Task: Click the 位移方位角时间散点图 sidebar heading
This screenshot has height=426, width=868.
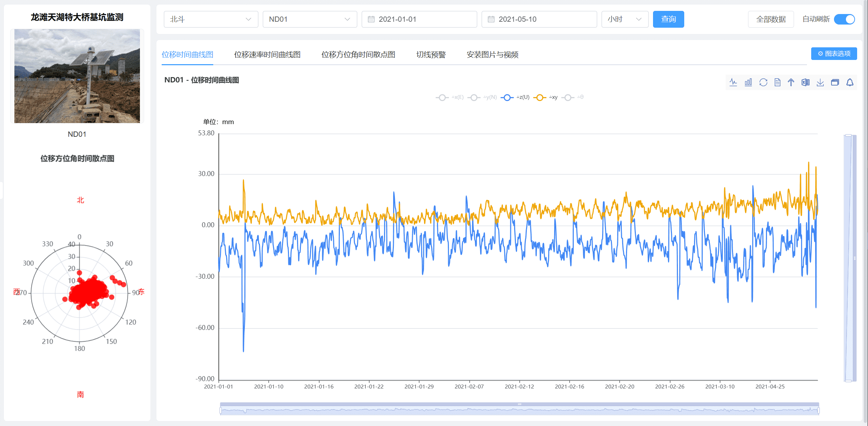Action: point(77,158)
